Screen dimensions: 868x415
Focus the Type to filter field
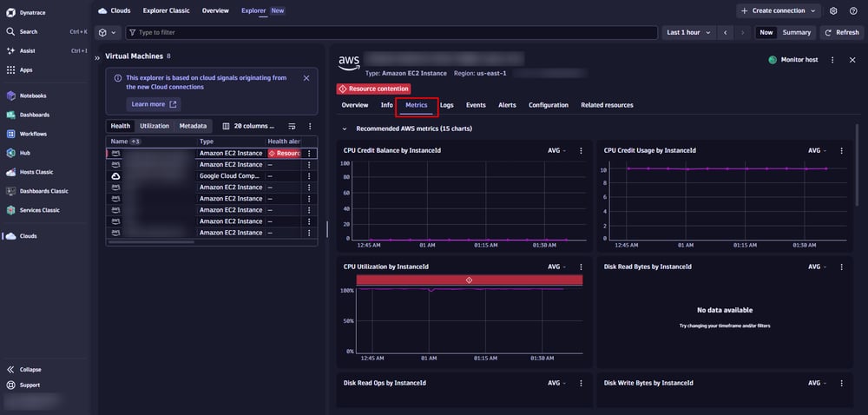click(392, 33)
